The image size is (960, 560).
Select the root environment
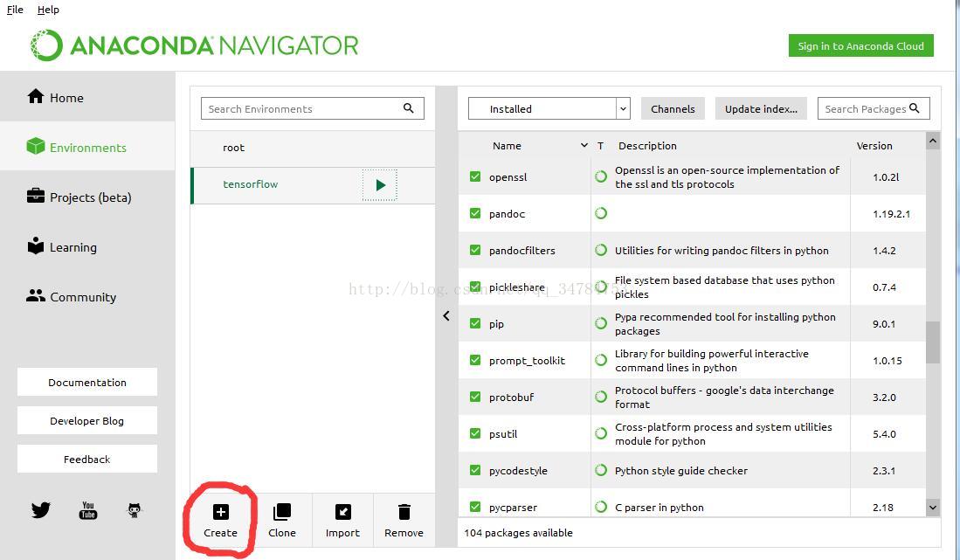tap(313, 149)
